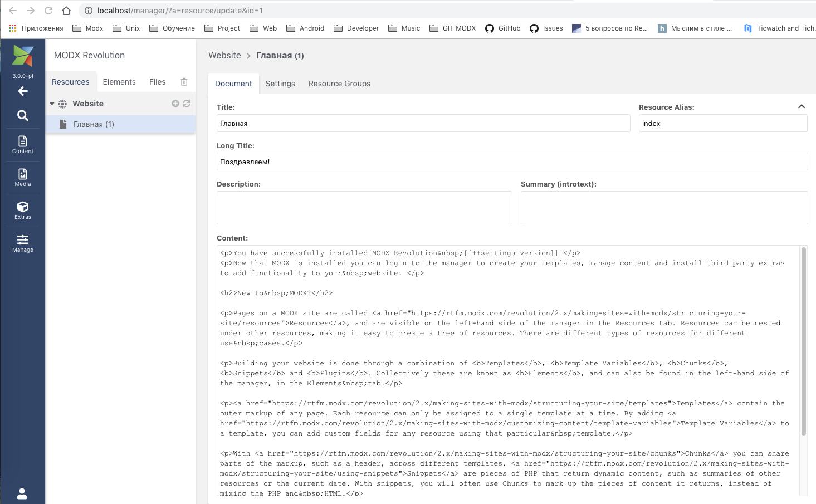Screen dimensions: 816x504
Task: Open the Media menu
Action: click(23, 178)
